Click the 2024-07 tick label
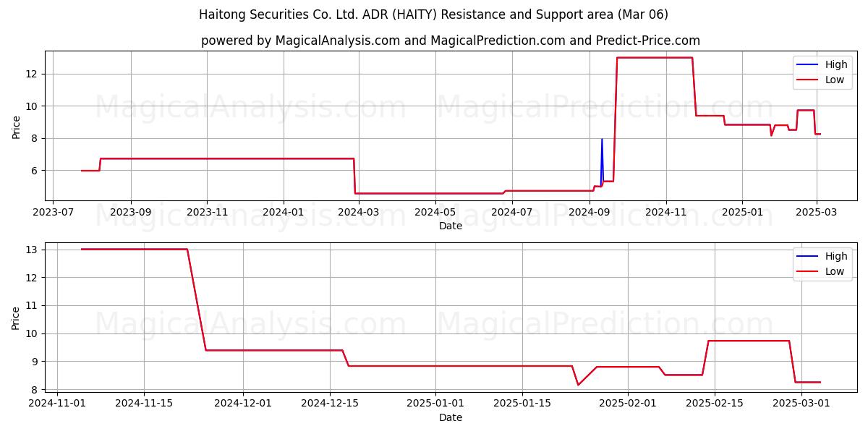868x434 pixels. tap(511, 213)
